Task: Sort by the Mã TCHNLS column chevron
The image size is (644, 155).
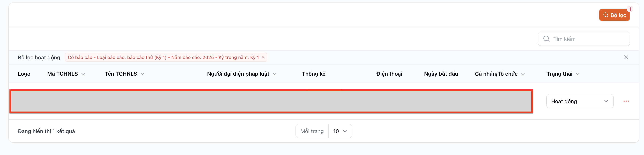Action: click(x=83, y=74)
